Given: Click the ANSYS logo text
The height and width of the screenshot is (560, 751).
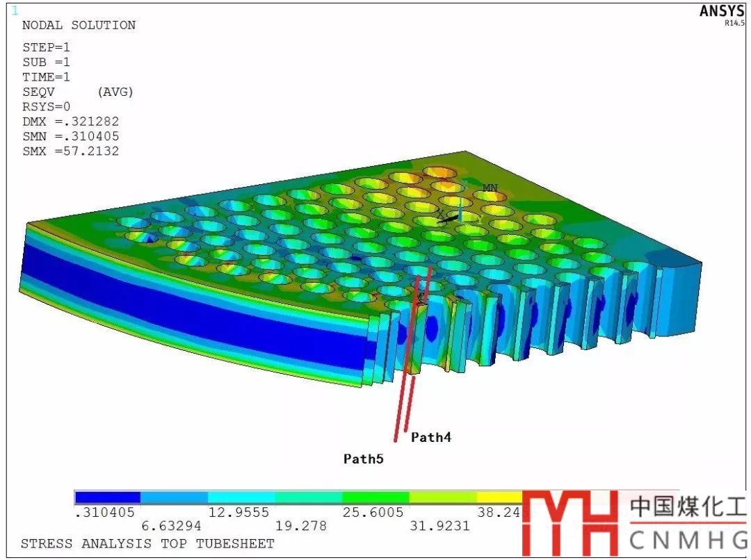Looking at the screenshot, I should 722,11.
